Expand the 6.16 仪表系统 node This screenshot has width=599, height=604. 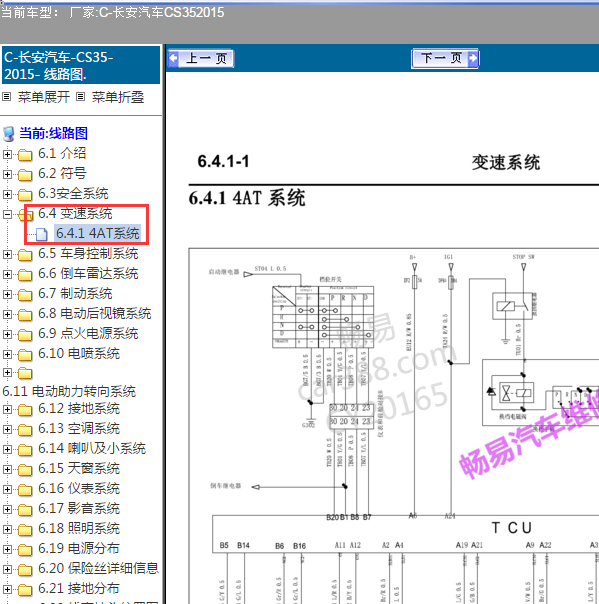(7, 489)
